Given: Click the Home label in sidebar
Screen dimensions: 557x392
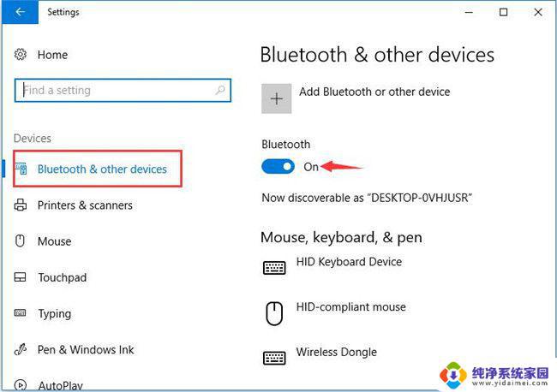Looking at the screenshot, I should 52,55.
